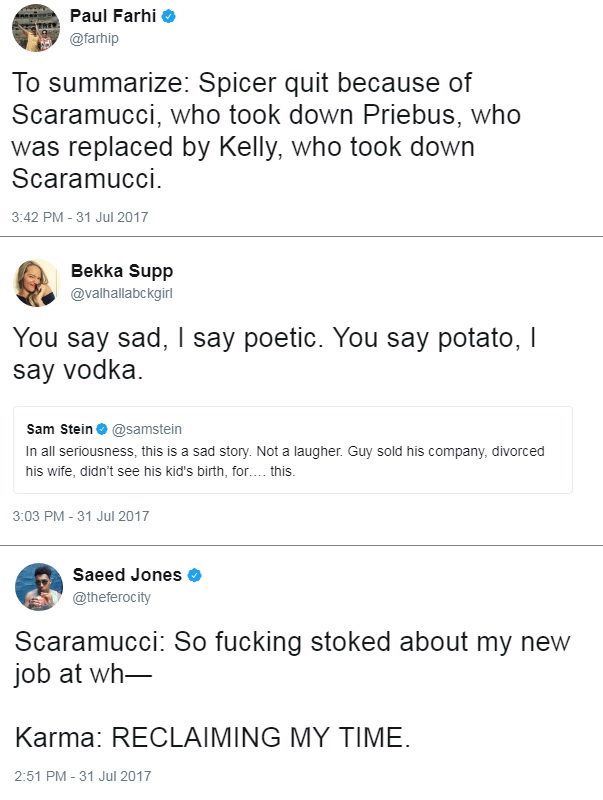Open Paul Farhi's profile avatar
Screen dimensions: 603x800
[36, 28]
